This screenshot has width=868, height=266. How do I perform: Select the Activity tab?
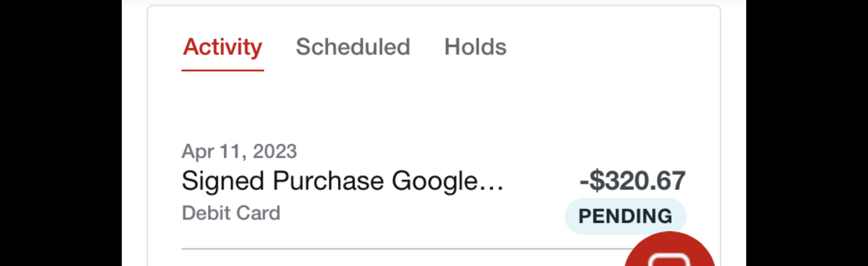click(x=223, y=47)
